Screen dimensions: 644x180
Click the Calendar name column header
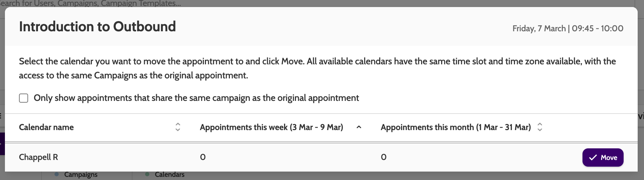point(46,127)
